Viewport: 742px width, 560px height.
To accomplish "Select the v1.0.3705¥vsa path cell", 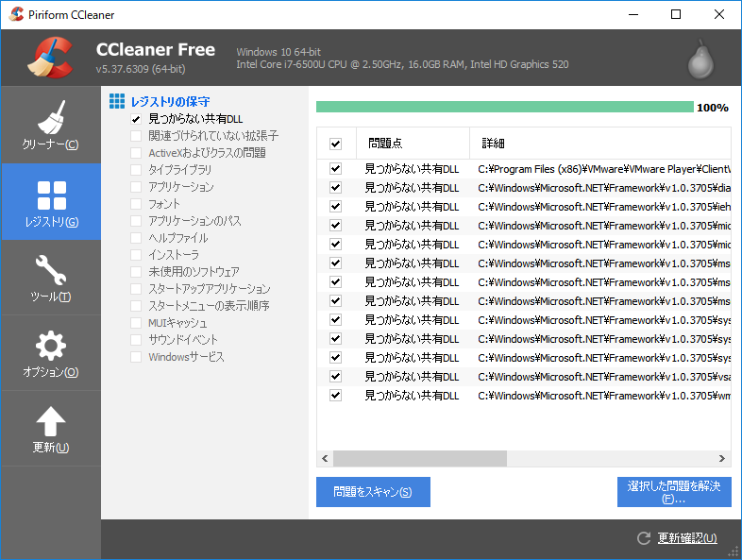I will (x=604, y=377).
